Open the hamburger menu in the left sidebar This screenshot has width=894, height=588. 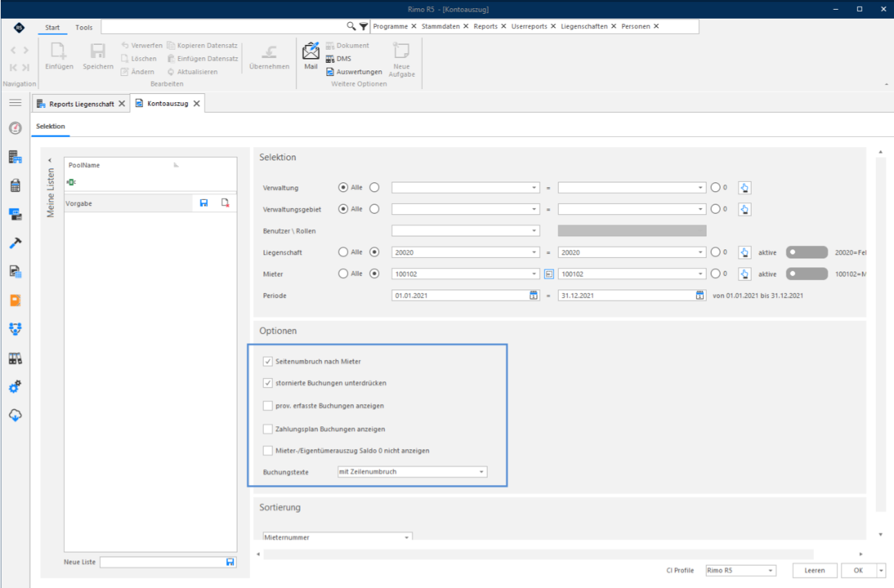coord(15,102)
